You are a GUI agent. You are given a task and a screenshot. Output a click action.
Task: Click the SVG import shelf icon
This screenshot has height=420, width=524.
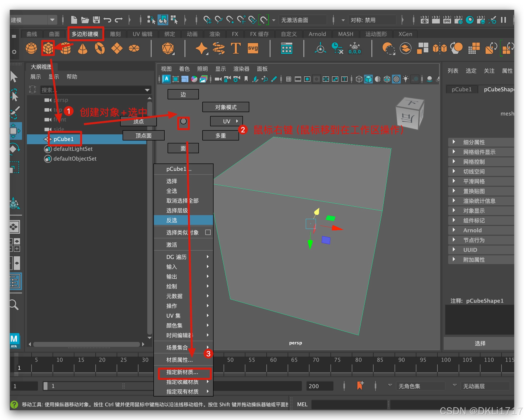253,48
